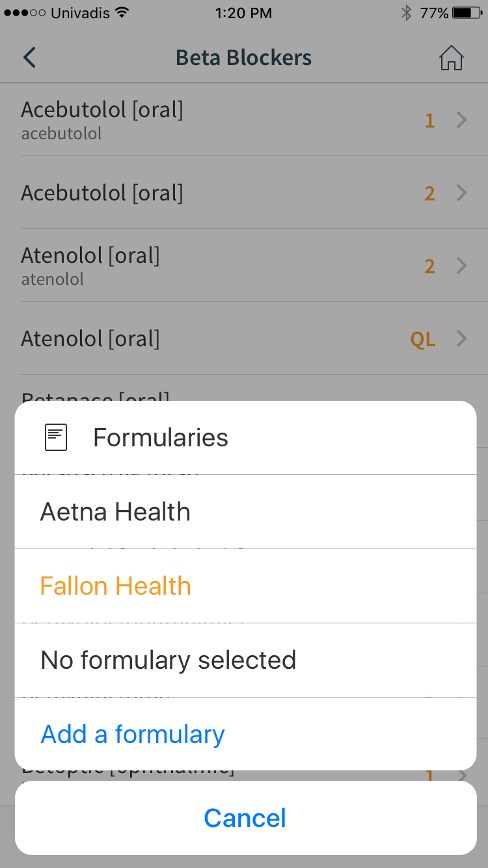Tap the Formularies sheet header
Image resolution: width=488 pixels, height=868 pixels.
161,438
